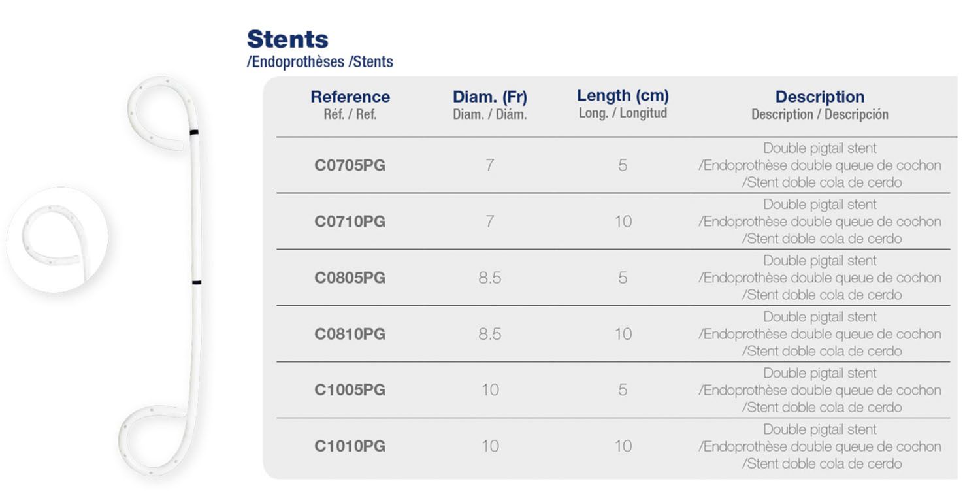Screen dimensions: 980x494
Task: Open reference C0805PG
Action: click(350, 278)
